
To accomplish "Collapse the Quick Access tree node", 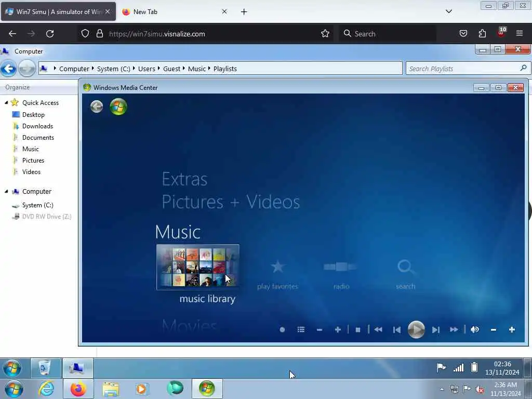I will (x=6, y=102).
